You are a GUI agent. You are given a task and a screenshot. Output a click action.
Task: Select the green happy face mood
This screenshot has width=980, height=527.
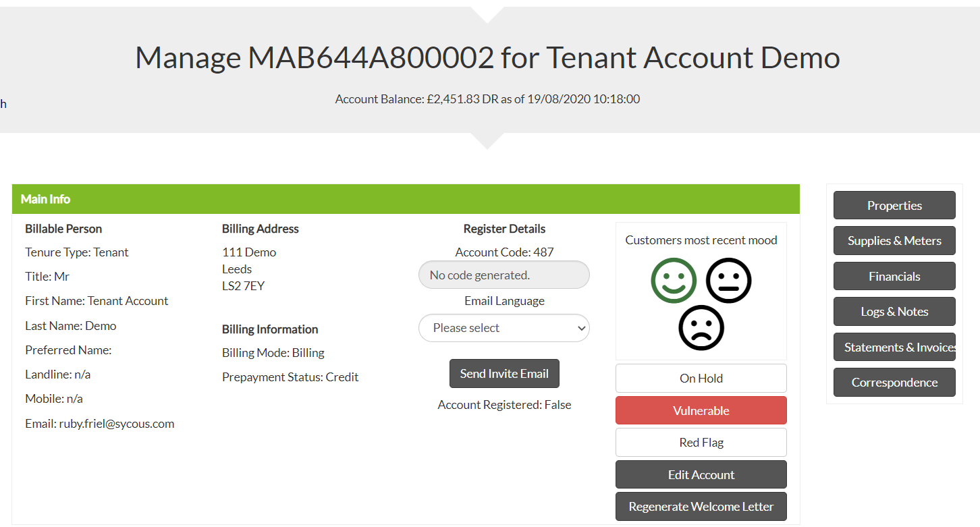pyautogui.click(x=674, y=280)
